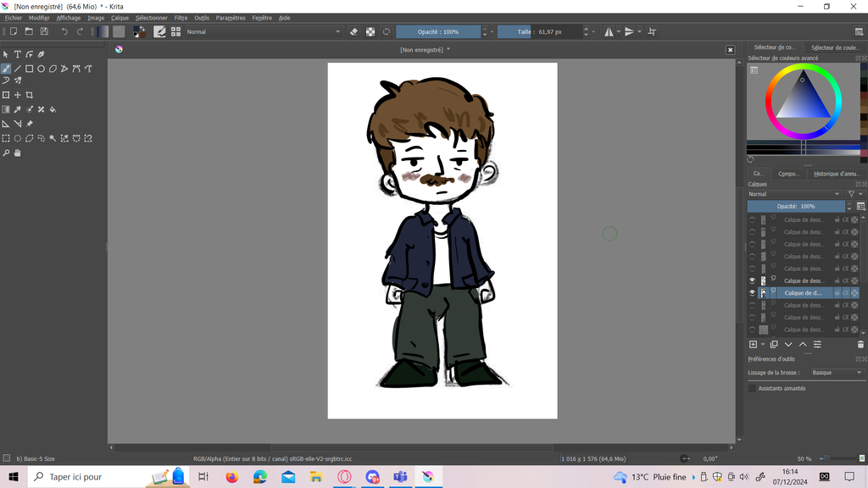This screenshot has height=488, width=868.
Task: Select the Rectangular Selection tool
Action: tap(6, 138)
